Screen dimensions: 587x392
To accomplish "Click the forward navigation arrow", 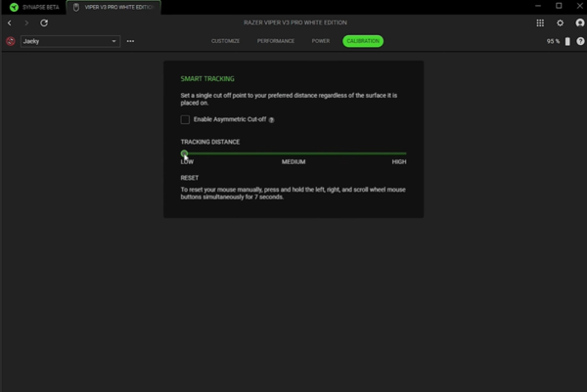I will click(x=26, y=22).
